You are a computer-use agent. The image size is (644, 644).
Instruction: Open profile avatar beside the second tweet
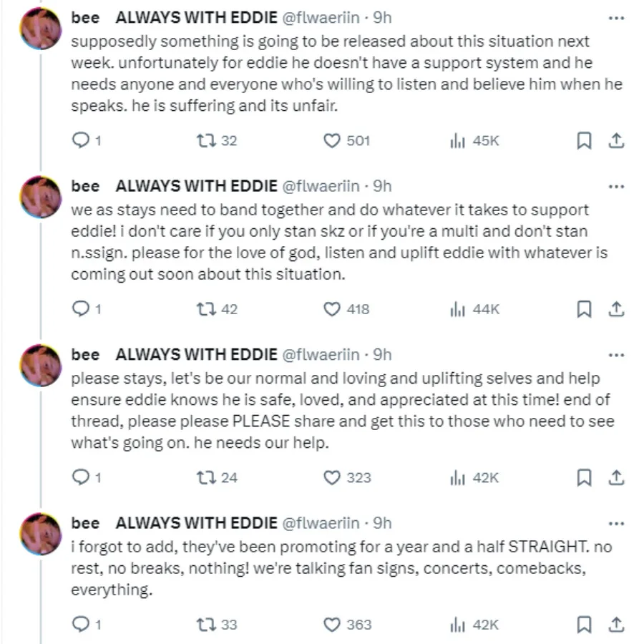click(x=41, y=197)
